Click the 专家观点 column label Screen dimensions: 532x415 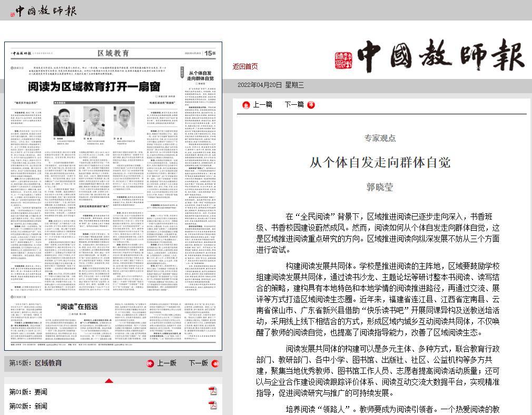380,138
